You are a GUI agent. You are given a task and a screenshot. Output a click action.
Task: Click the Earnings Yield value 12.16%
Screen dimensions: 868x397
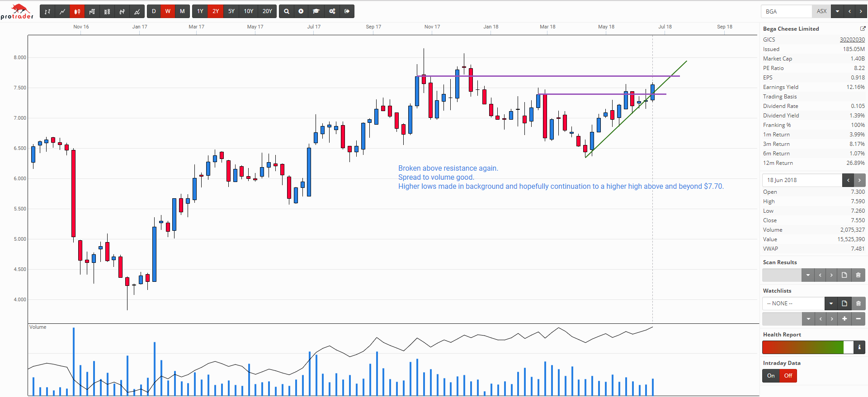(855, 87)
